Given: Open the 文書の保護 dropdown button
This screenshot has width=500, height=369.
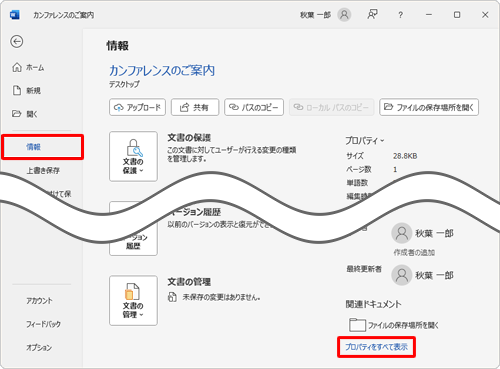Looking at the screenshot, I should [133, 156].
